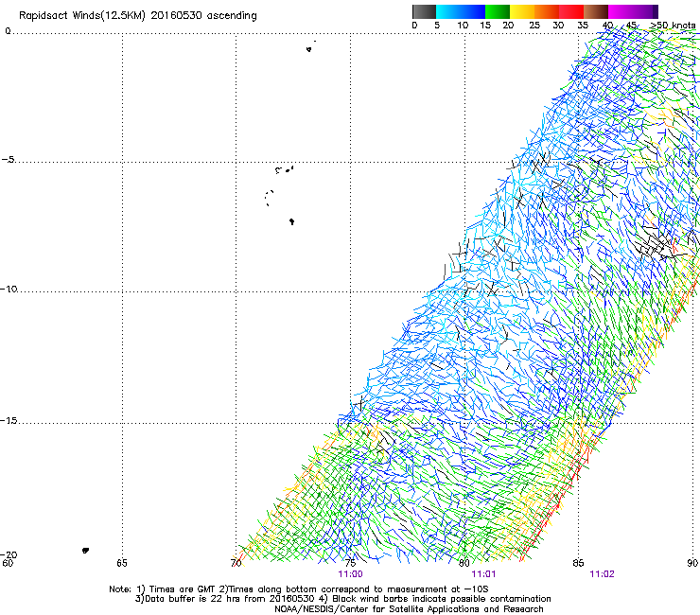
Task: Click the latitude label -10
Action: 9,289
